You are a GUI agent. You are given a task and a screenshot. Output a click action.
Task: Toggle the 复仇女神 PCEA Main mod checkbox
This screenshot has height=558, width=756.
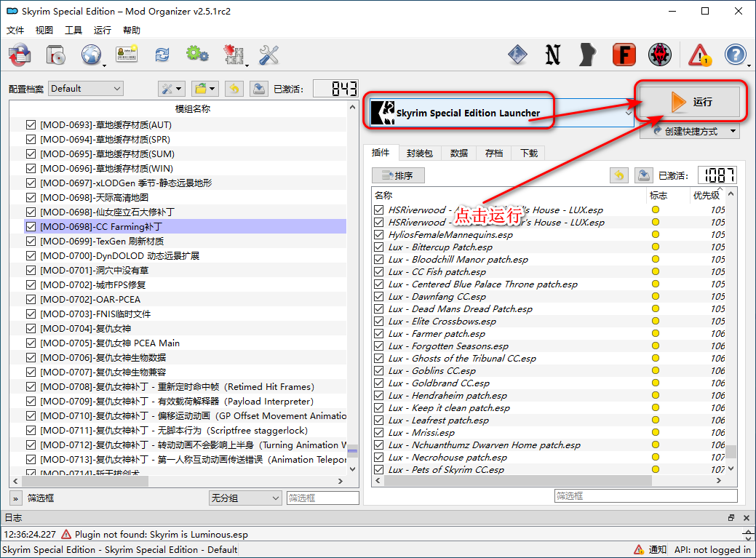click(x=31, y=343)
